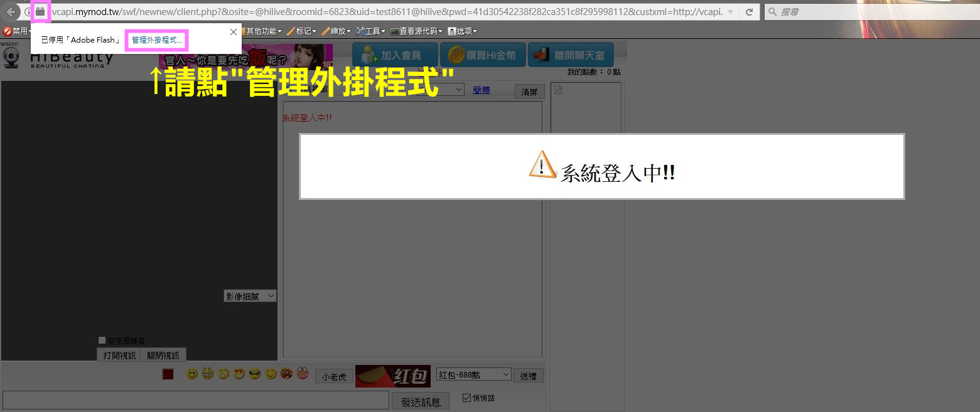Click the 關閉視訊 button
Image resolution: width=980 pixels, height=412 pixels.
point(163,356)
